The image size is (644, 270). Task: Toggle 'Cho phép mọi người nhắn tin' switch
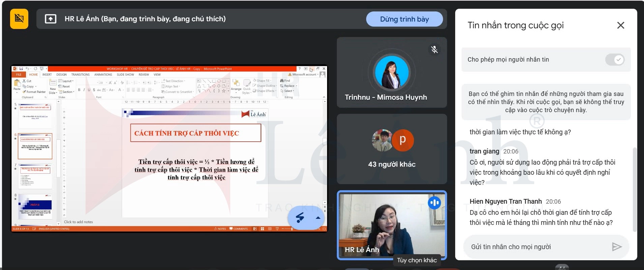(x=615, y=60)
